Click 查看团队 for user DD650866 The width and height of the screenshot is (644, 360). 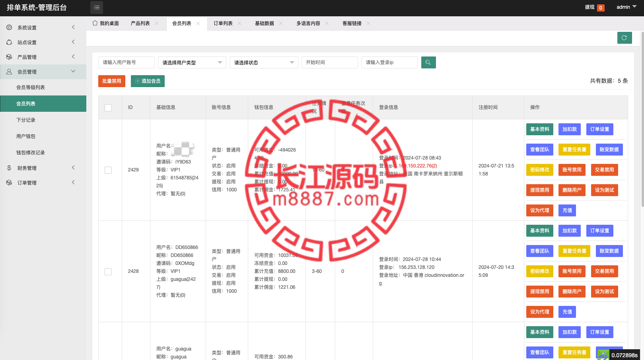tap(540, 251)
